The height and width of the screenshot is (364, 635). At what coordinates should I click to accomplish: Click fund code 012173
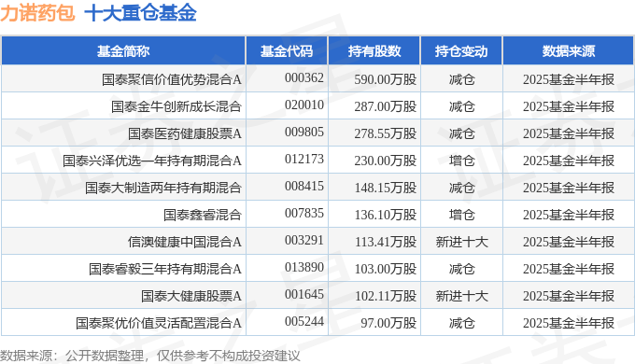[x=304, y=159]
